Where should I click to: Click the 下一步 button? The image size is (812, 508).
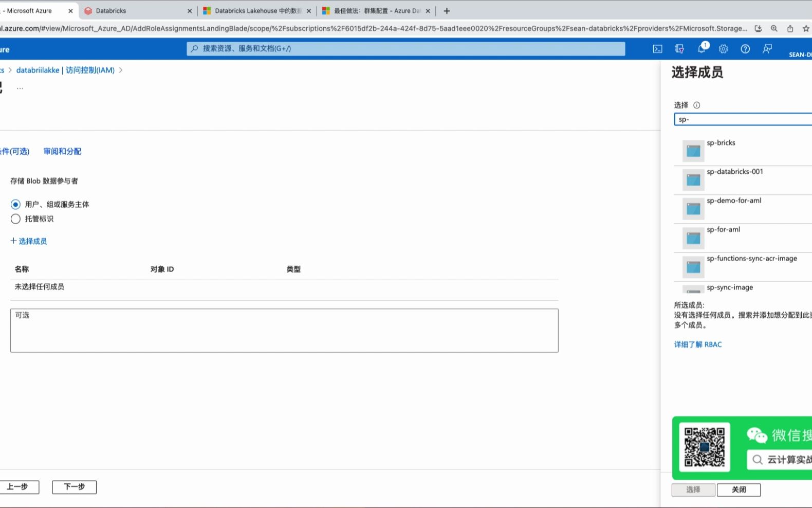pos(74,487)
